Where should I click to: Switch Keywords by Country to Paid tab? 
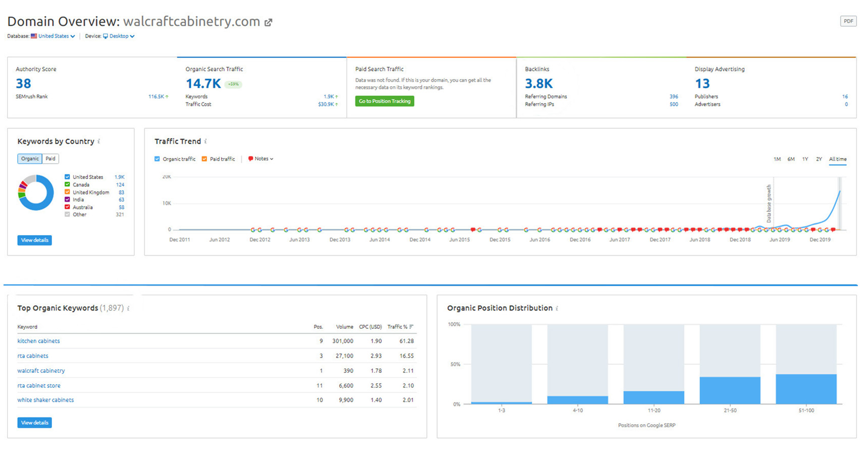(x=50, y=159)
